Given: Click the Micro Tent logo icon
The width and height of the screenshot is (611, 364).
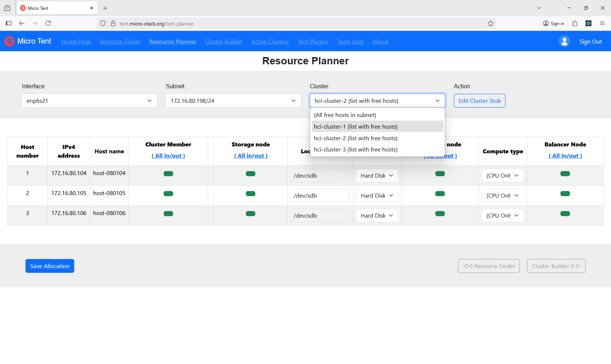Looking at the screenshot, I should [x=9, y=41].
